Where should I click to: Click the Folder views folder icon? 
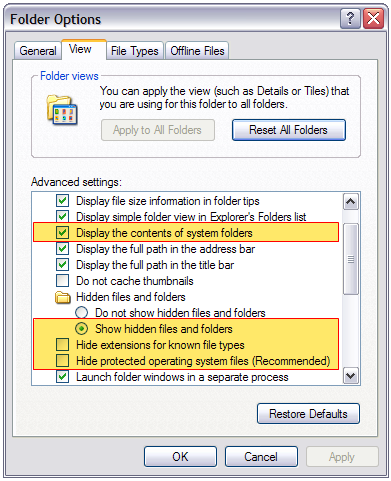click(62, 110)
